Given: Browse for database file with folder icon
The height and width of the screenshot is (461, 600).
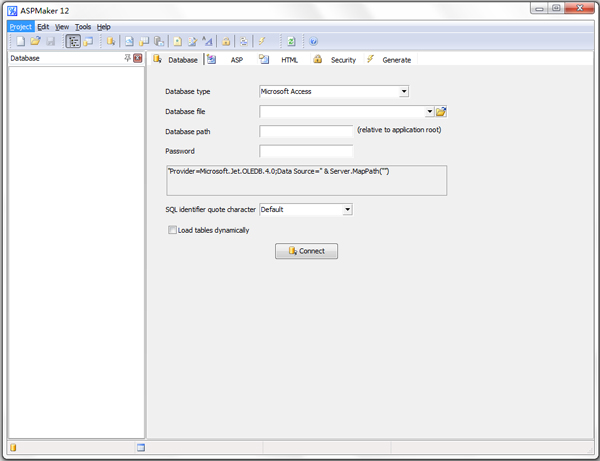Looking at the screenshot, I should [441, 112].
